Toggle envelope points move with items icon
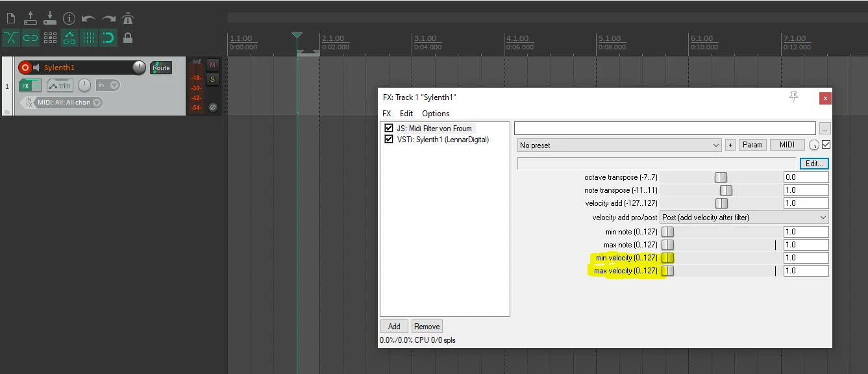The width and height of the screenshot is (868, 374). coord(69,38)
